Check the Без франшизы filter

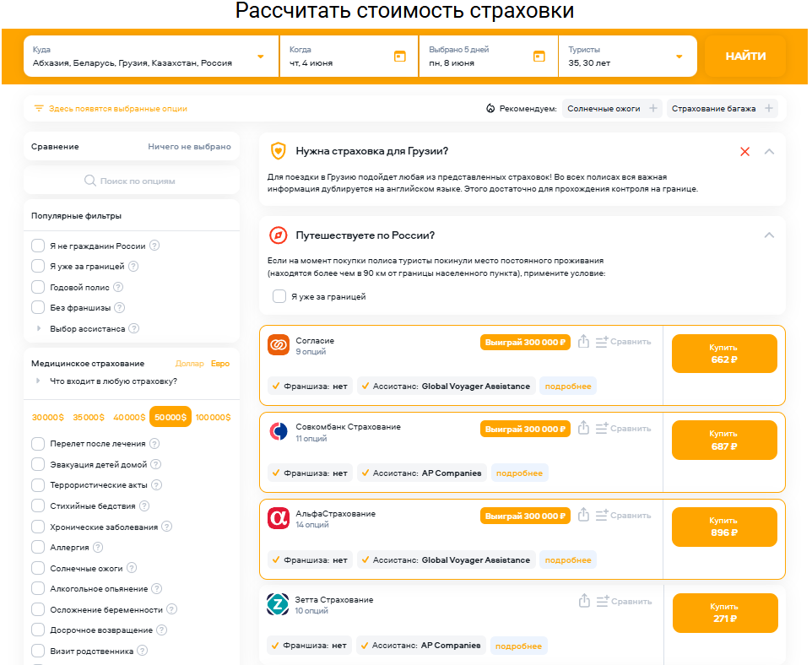click(x=38, y=308)
